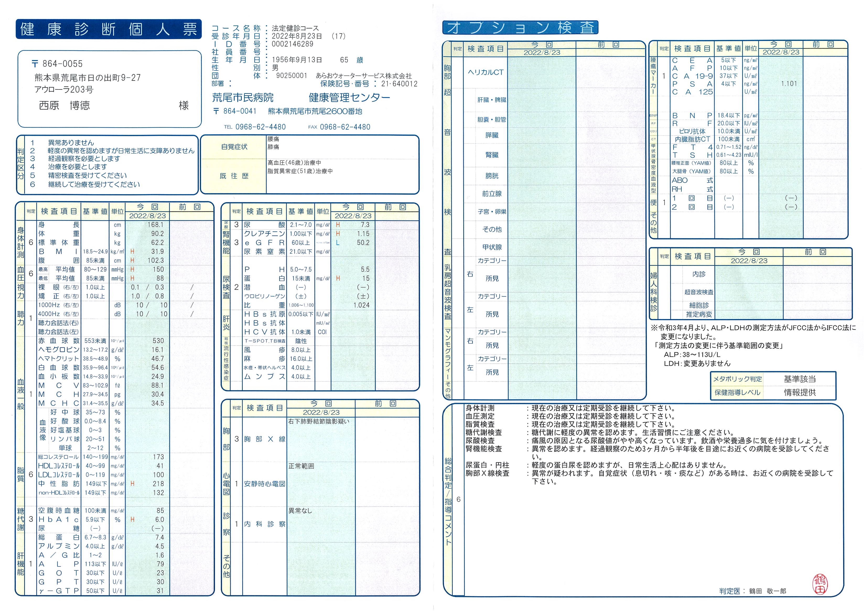
Task: Click the postal mark before 864-0055
Action: pos(35,64)
